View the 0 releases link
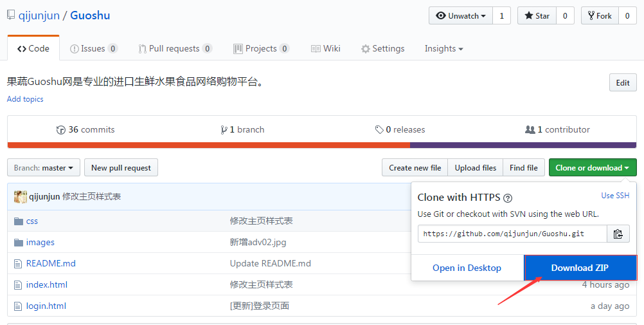The image size is (644, 325). [400, 129]
